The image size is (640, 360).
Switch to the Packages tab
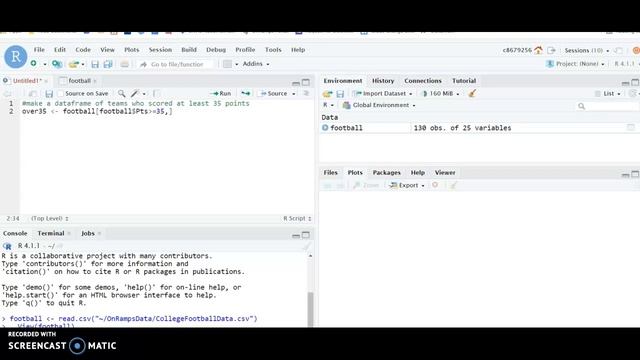click(x=387, y=173)
